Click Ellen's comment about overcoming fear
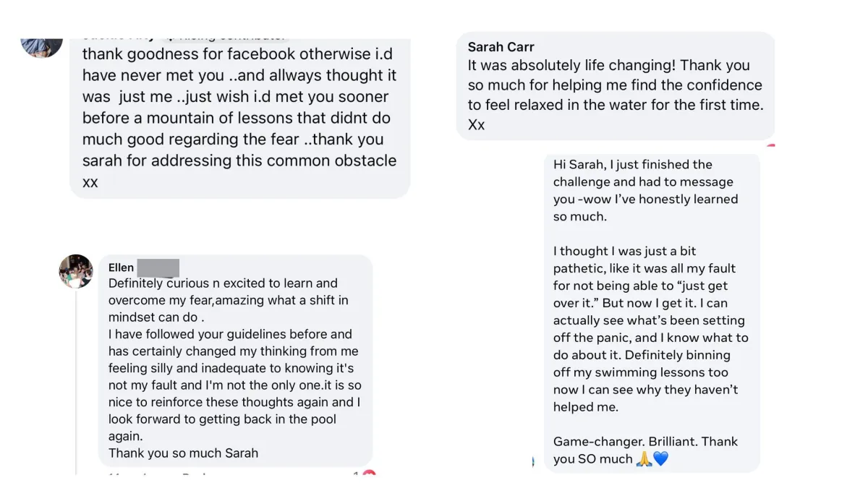This screenshot has height=488, width=868. coord(235,360)
